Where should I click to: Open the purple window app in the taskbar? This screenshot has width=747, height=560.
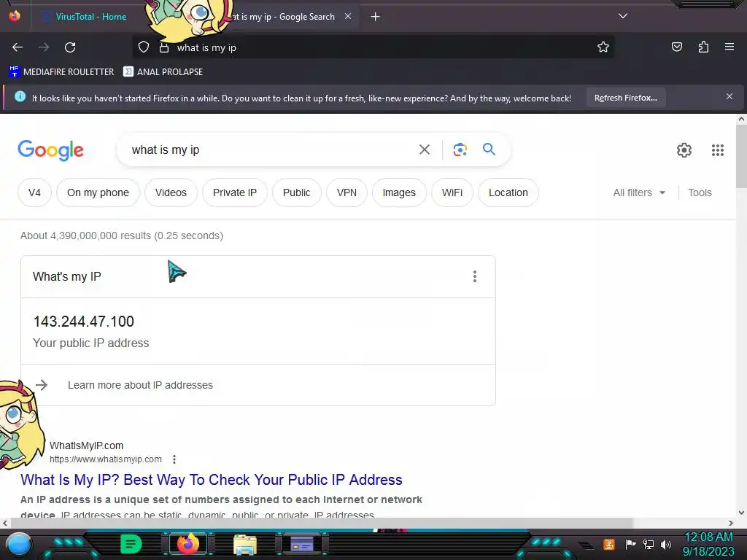pos(302,544)
